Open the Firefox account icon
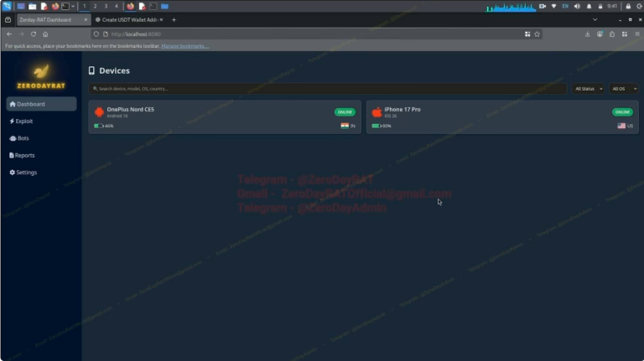This screenshot has width=644, height=361. click(600, 34)
